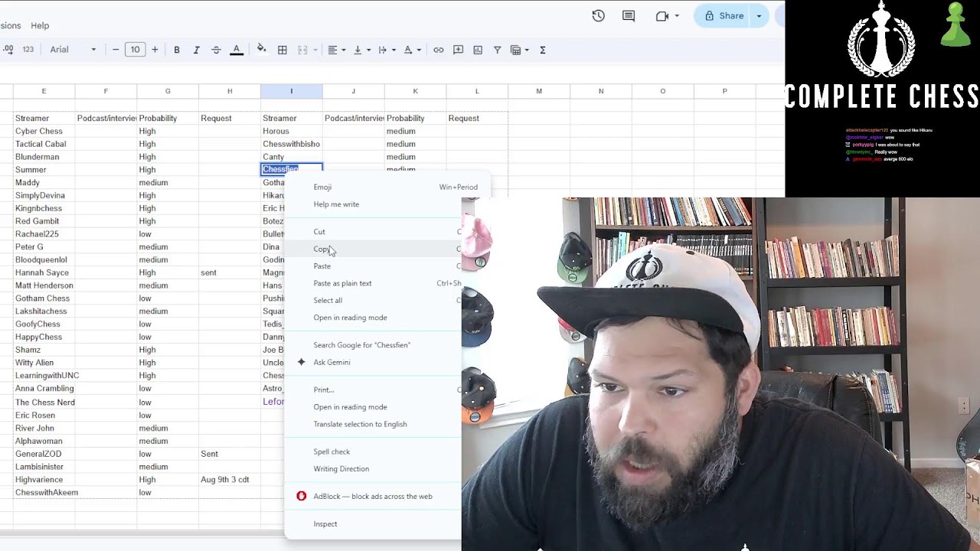The image size is (980, 551).
Task: Search Google for "Chessfien"
Action: pos(361,345)
